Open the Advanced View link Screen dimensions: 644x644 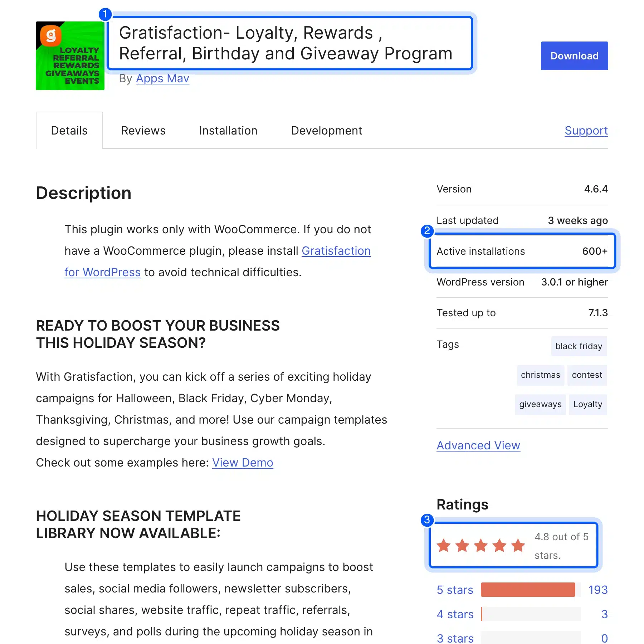click(x=478, y=445)
